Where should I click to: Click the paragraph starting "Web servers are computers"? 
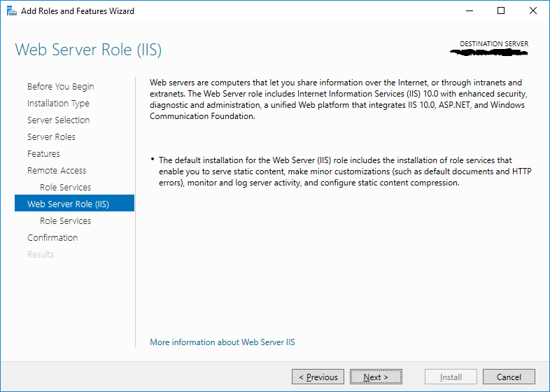[x=339, y=99]
